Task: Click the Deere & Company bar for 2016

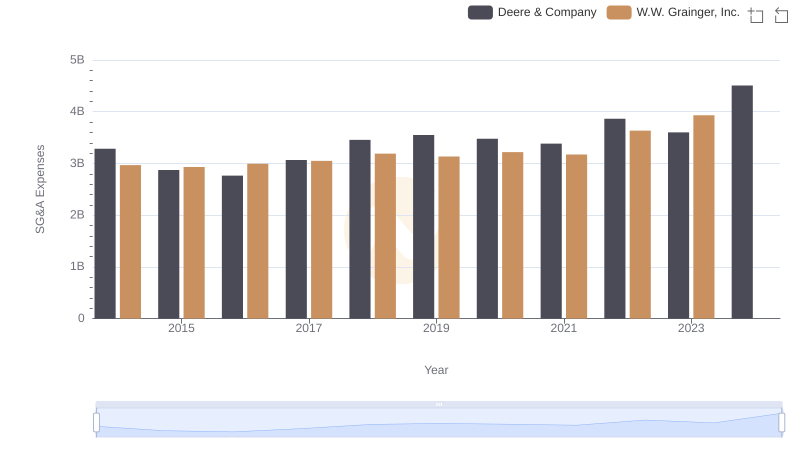Action: pyautogui.click(x=232, y=247)
